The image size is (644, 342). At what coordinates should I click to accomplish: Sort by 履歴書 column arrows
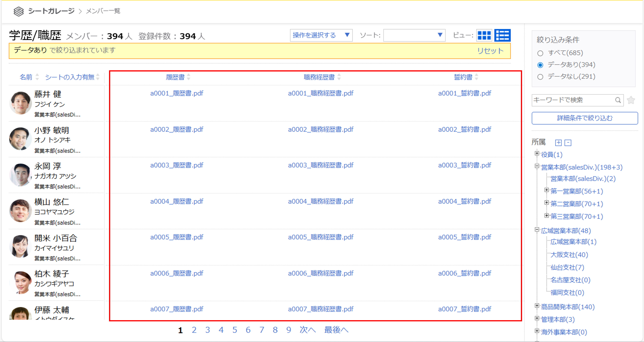[189, 77]
